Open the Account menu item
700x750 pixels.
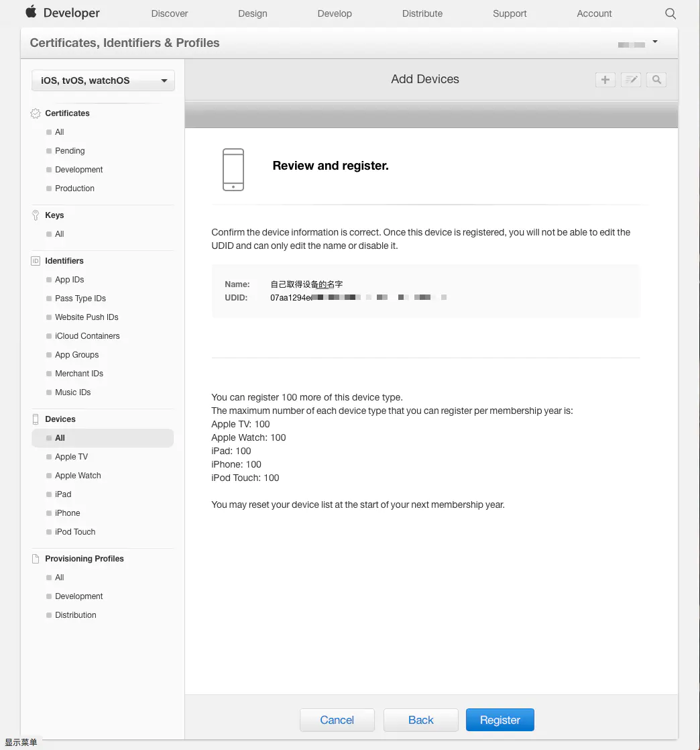[x=594, y=13]
